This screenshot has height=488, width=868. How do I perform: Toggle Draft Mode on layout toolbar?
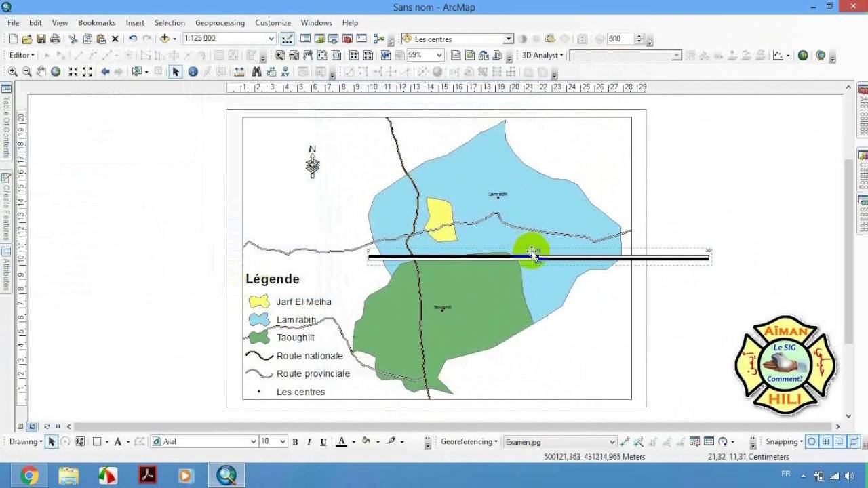[x=456, y=56]
